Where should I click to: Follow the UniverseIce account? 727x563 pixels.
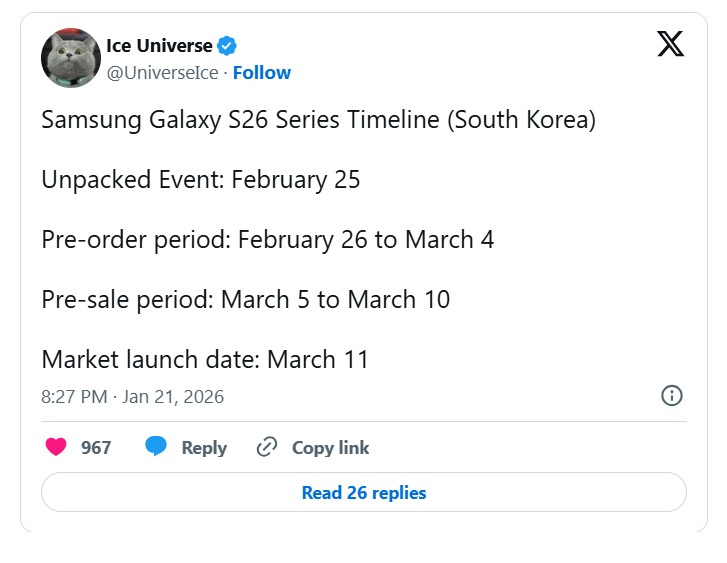[261, 73]
